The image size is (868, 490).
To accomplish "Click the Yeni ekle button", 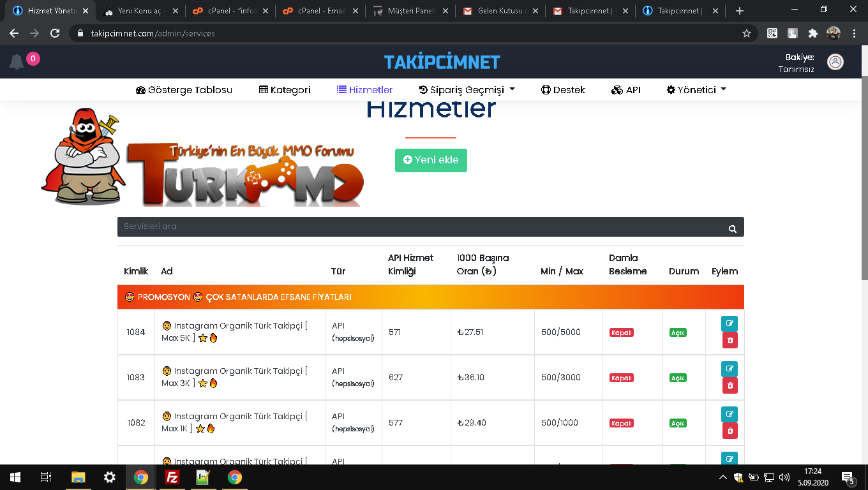I will 431,160.
